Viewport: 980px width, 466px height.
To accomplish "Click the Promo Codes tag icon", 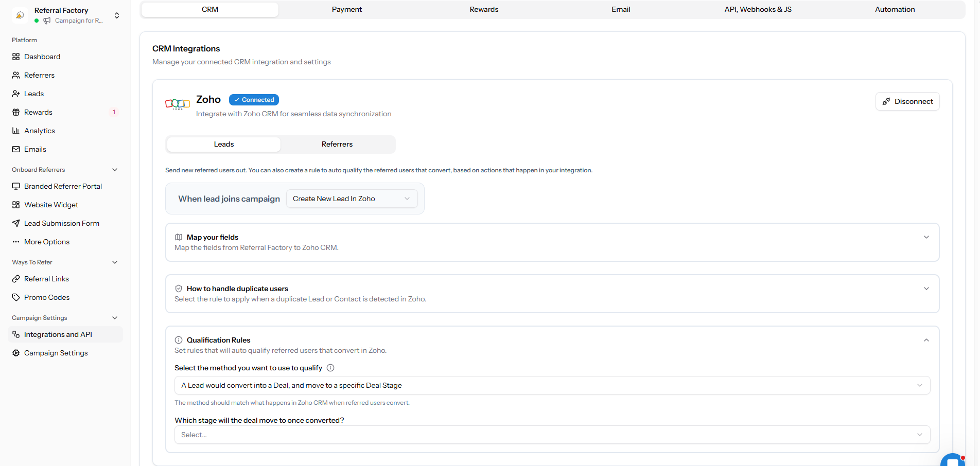I will [16, 297].
